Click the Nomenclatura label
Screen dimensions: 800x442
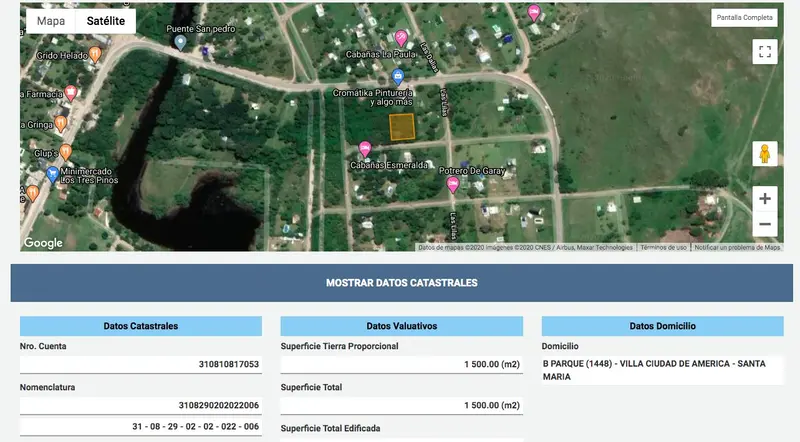click(x=47, y=387)
